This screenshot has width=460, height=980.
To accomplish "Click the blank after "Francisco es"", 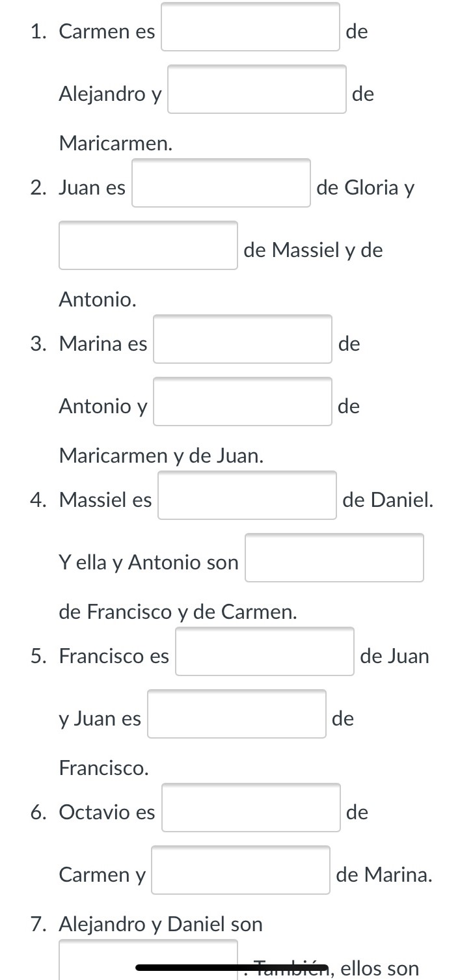I will coord(265,652).
